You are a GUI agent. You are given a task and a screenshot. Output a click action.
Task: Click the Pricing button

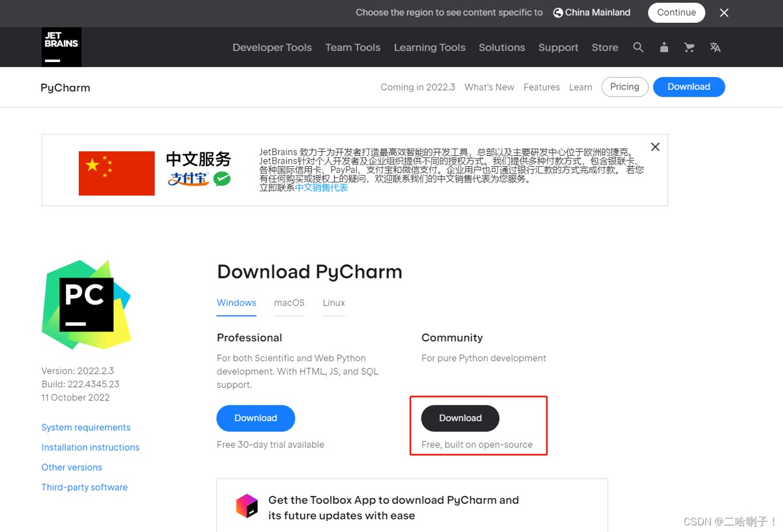(624, 87)
